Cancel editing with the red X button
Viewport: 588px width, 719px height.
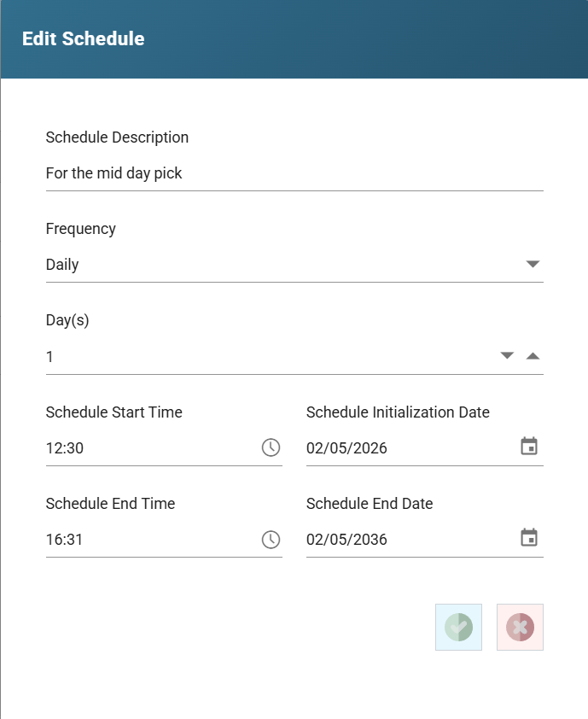[521, 627]
